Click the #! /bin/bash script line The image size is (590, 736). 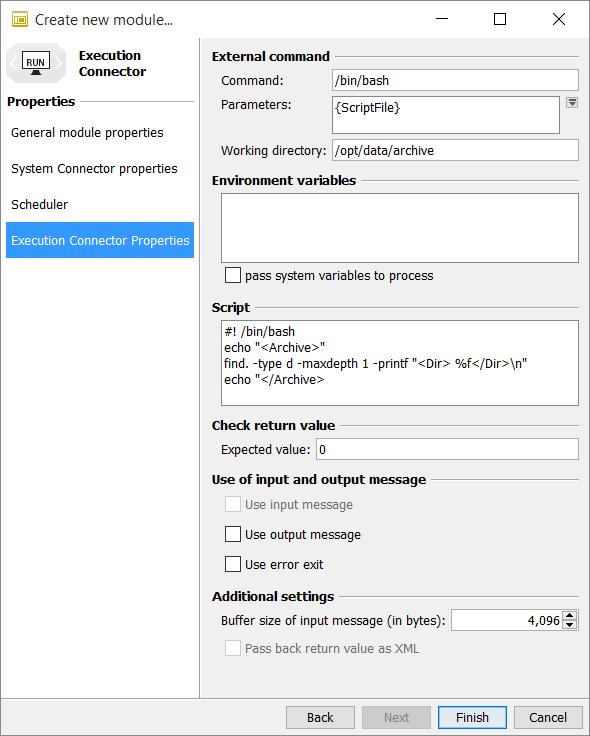(260, 332)
